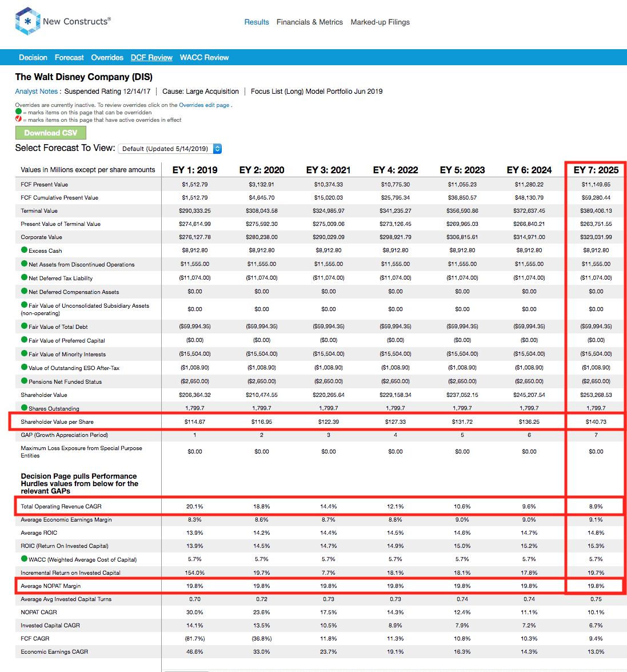Switch to the WACC Review tab
This screenshot has width=627, height=672.
[204, 57]
